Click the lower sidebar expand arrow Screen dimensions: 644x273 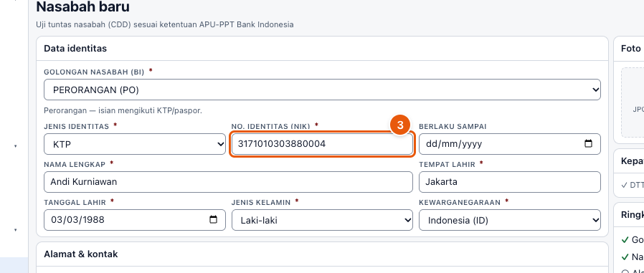tap(16, 230)
